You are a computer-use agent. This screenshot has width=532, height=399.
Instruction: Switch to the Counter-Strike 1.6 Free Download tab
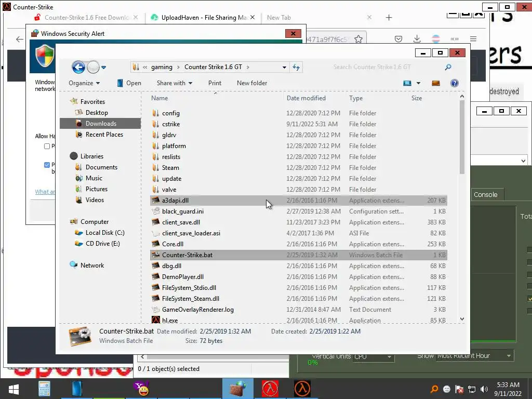87,18
